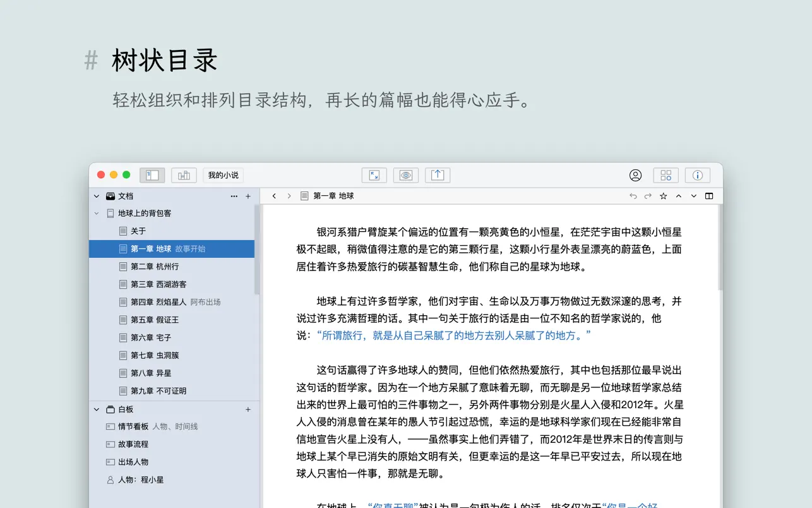Open 第七章 虫洞簇 chapter

pos(172,355)
